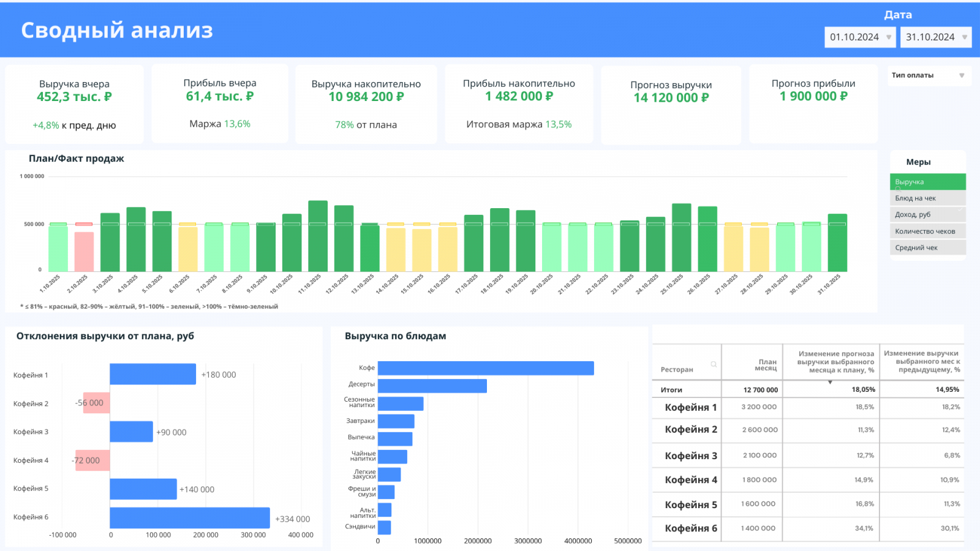Click the Кофе bar in dishes chart

tap(485, 368)
